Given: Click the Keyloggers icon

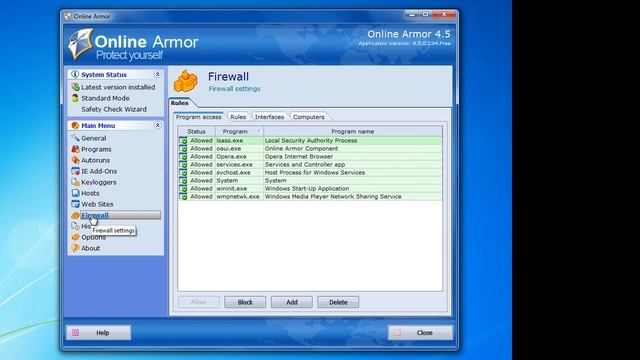Looking at the screenshot, I should [76, 182].
